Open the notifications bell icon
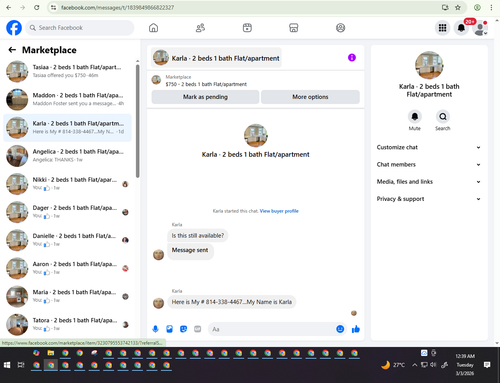Screen dimensions: 500x383 (461, 28)
